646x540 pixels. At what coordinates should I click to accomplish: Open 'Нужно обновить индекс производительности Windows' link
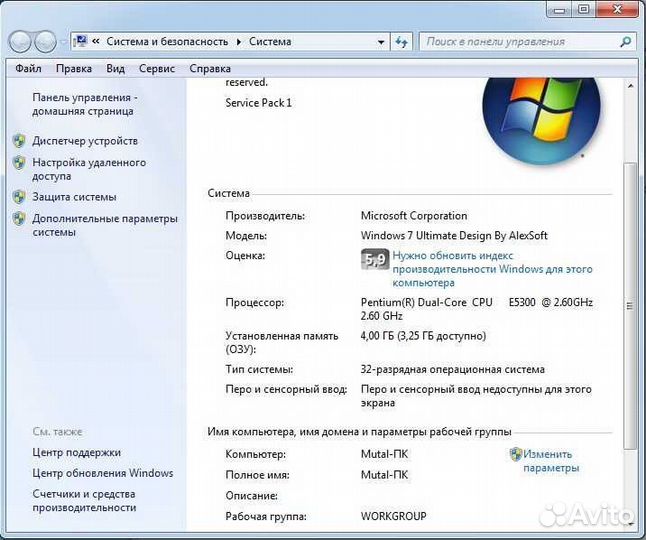coord(492,269)
